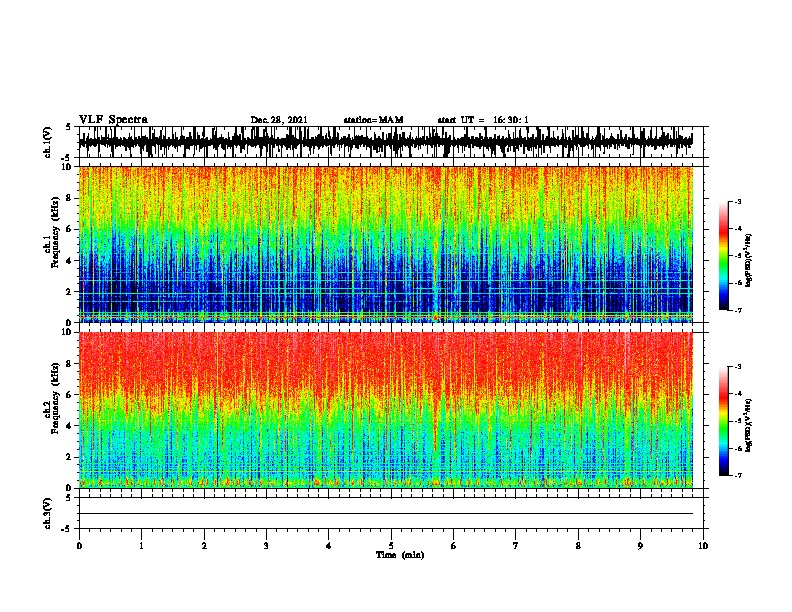
Task: Click the "start UT = 16:30:1" header text
Action: [483, 120]
